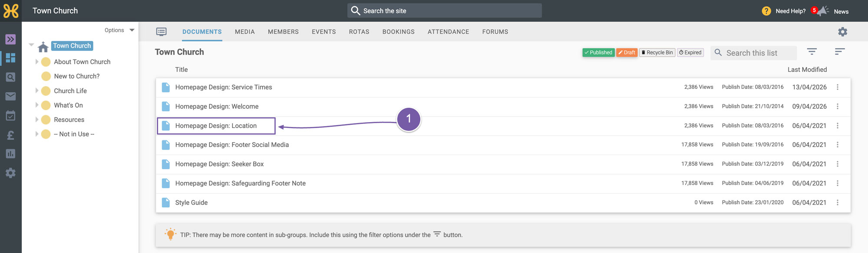The height and width of the screenshot is (253, 868).
Task: Open the reports chart icon in sidebar
Action: (11, 154)
